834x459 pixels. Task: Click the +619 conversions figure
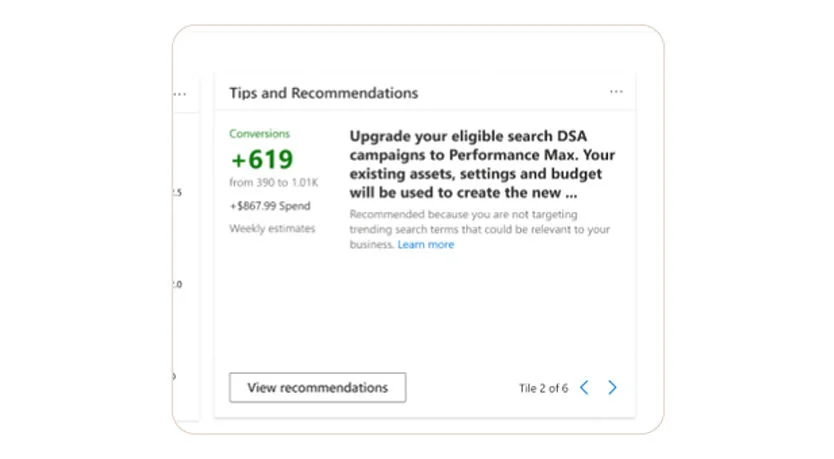pyautogui.click(x=262, y=159)
